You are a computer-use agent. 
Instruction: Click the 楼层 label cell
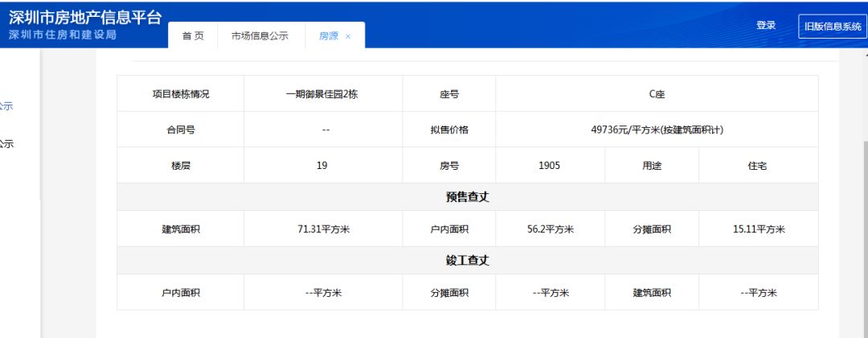click(181, 165)
